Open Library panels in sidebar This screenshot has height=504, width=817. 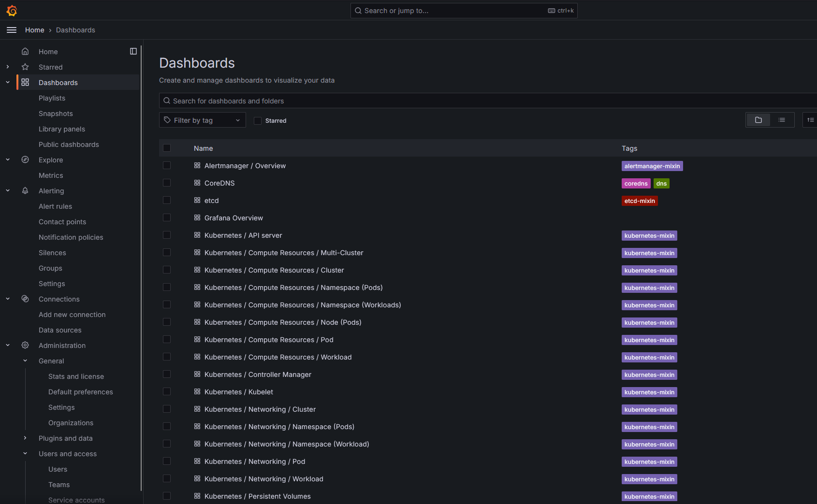point(62,129)
